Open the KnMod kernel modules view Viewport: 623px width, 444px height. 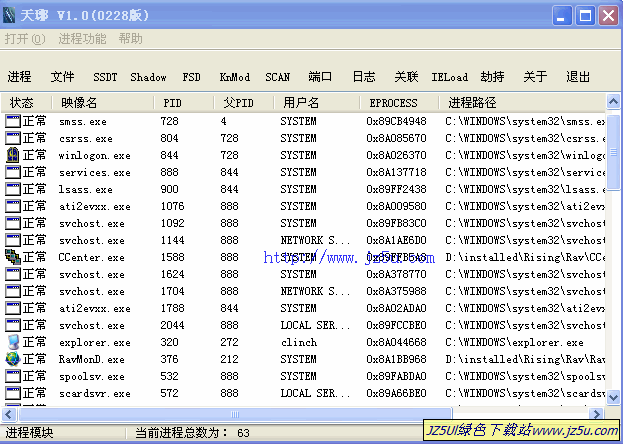tap(235, 77)
